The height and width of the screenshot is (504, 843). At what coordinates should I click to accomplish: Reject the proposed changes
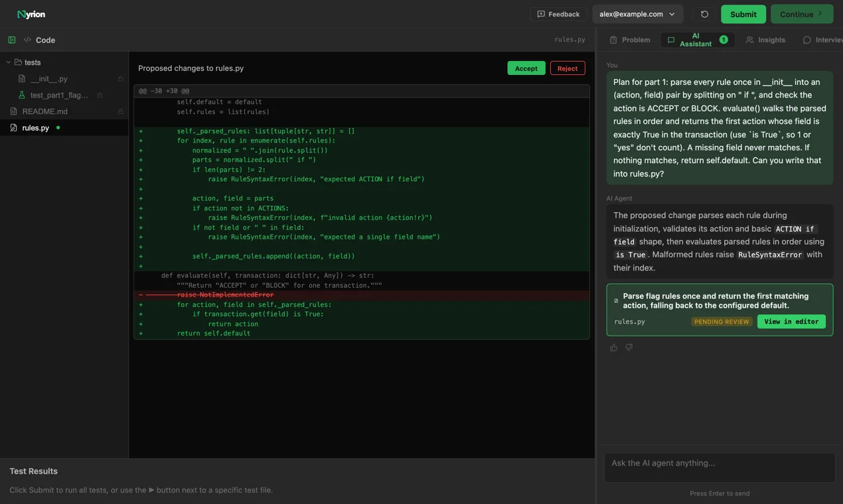(568, 68)
